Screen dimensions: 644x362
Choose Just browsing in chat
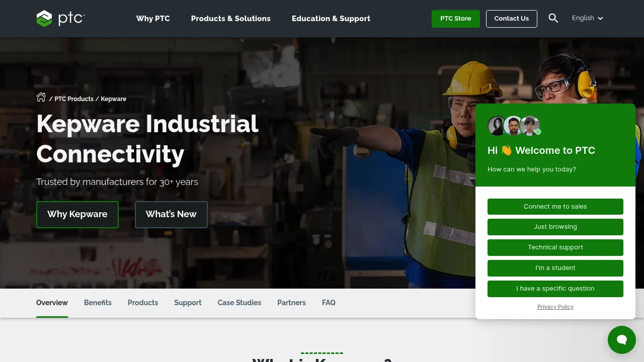pos(555,227)
